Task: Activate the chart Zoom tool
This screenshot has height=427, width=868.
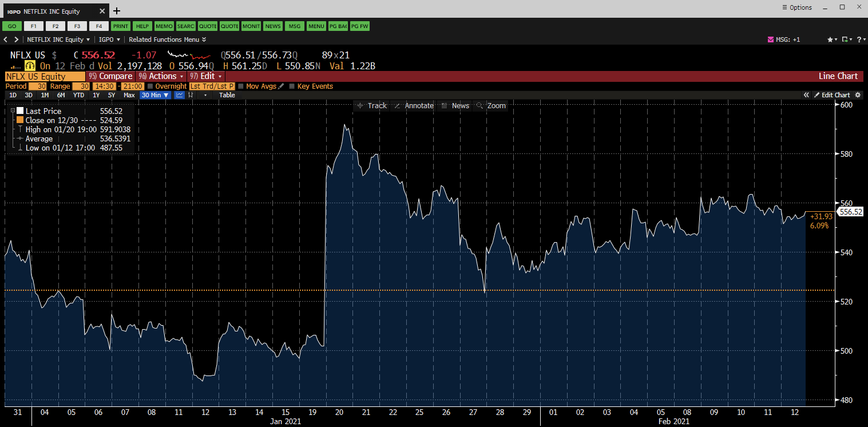Action: [x=491, y=106]
